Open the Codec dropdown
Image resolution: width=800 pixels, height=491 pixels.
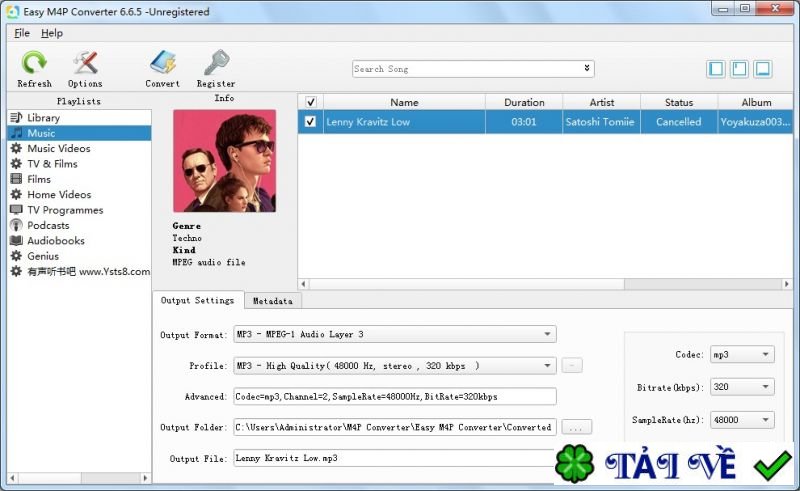click(741, 355)
